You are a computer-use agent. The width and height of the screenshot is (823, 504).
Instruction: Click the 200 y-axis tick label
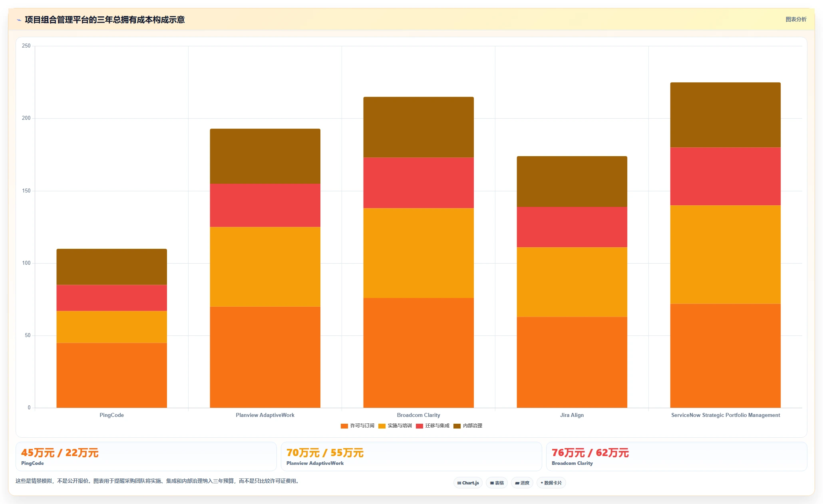click(x=26, y=118)
